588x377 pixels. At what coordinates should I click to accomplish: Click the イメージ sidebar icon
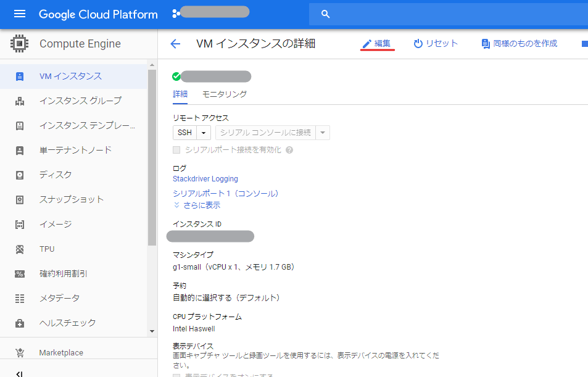20,225
